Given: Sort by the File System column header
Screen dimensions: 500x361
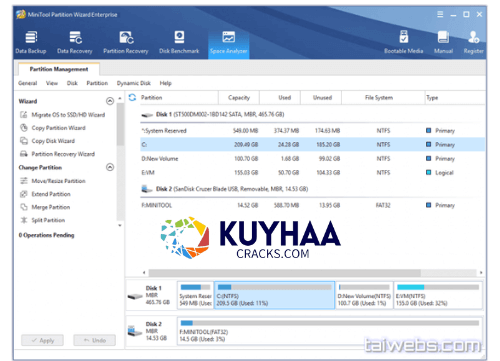Looking at the screenshot, I should coord(383,97).
